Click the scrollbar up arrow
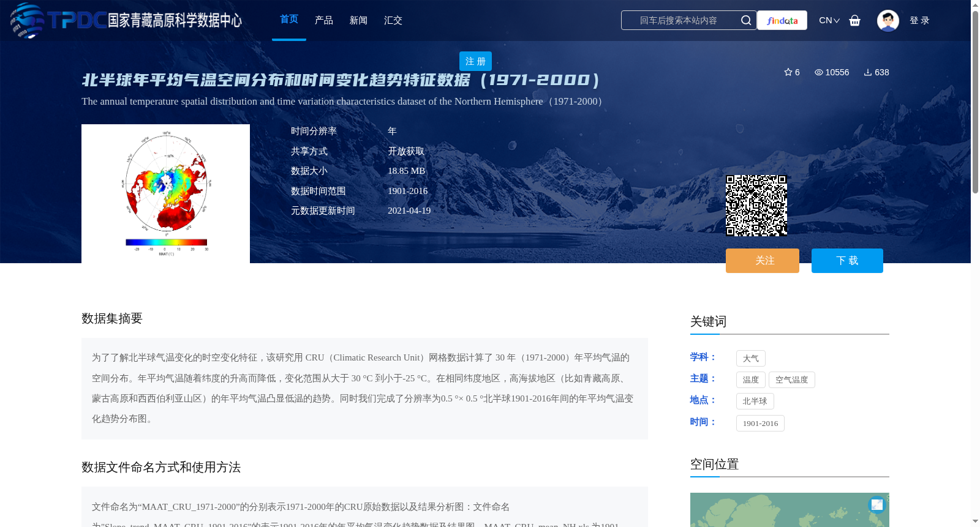980x527 pixels. click(975, 5)
